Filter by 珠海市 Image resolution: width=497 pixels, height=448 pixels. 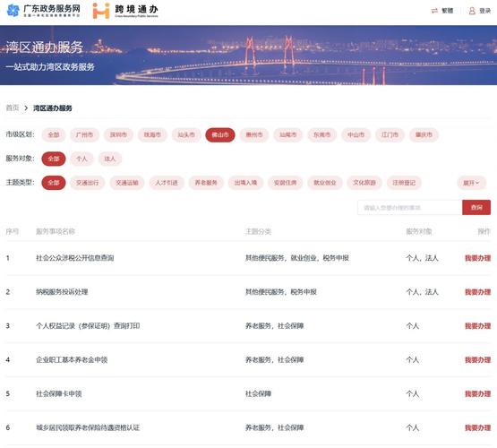(152, 134)
